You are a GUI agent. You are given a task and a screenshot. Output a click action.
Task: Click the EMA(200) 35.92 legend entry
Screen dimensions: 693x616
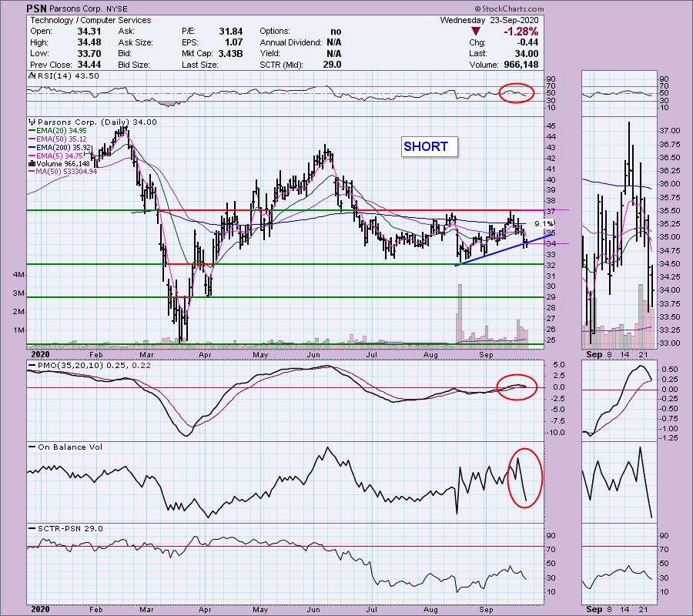coord(64,148)
